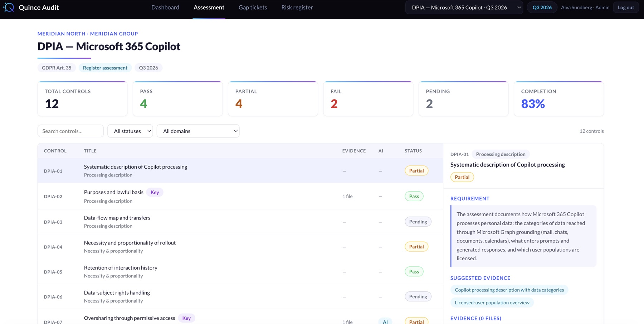Select Oversharing through permissive access row
The image size is (644, 324).
coord(240,317)
